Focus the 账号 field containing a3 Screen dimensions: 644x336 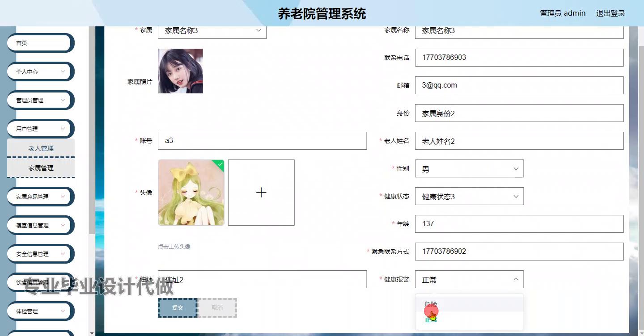point(262,141)
